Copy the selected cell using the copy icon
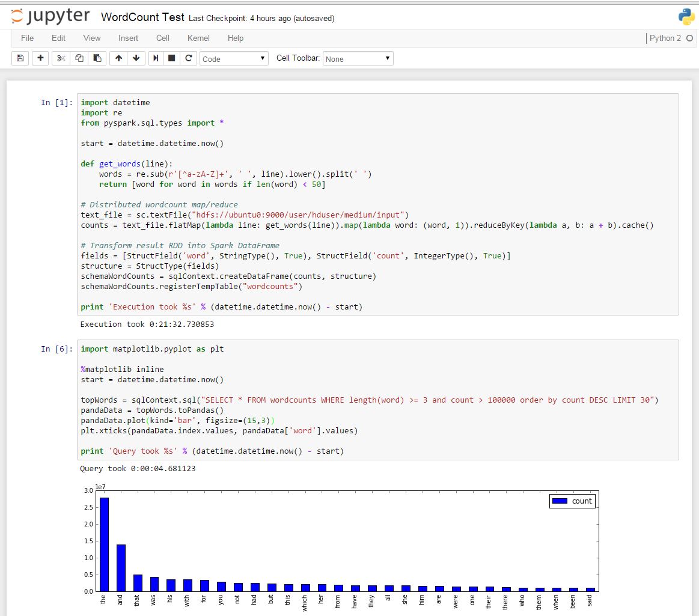699x616 pixels. pos(79,58)
